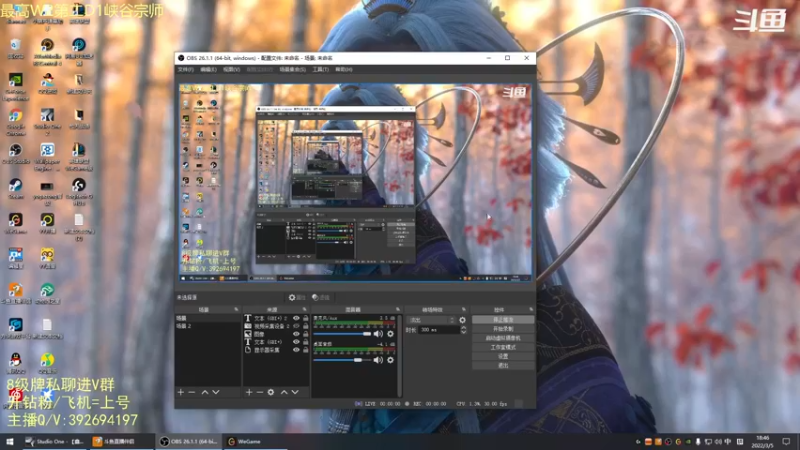The width and height of the screenshot is (800, 450).
Task: Toggle lock on 图像 source
Action: [x=306, y=334]
